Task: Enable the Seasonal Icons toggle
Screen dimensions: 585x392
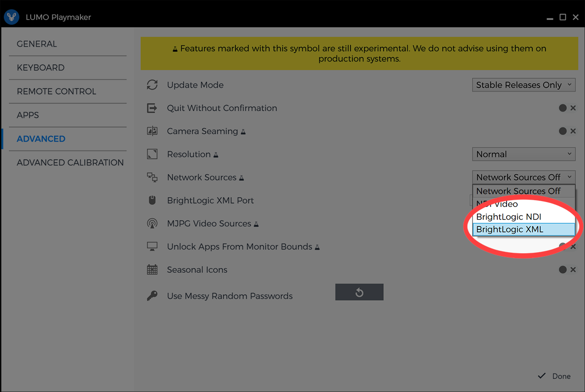Action: pos(567,270)
